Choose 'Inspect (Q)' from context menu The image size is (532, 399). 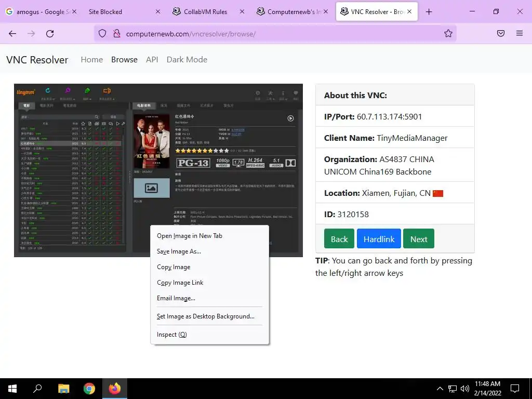pos(210,335)
